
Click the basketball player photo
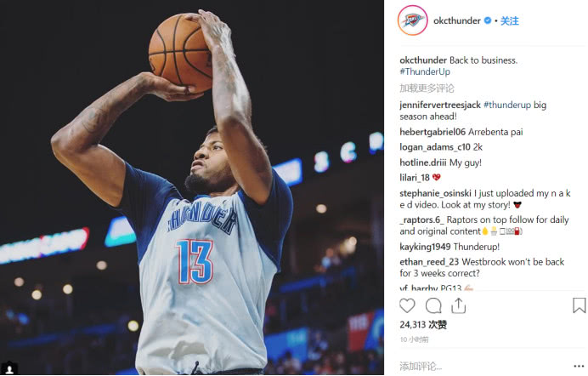click(192, 188)
